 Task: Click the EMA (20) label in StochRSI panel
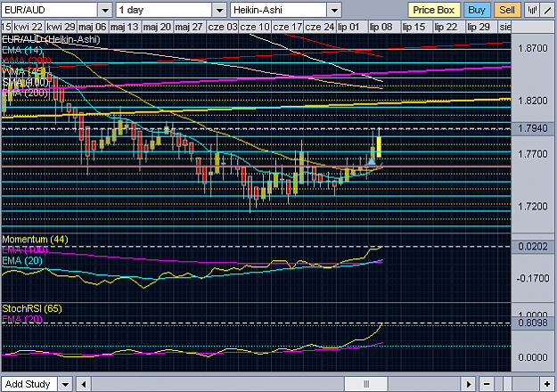tap(22, 319)
